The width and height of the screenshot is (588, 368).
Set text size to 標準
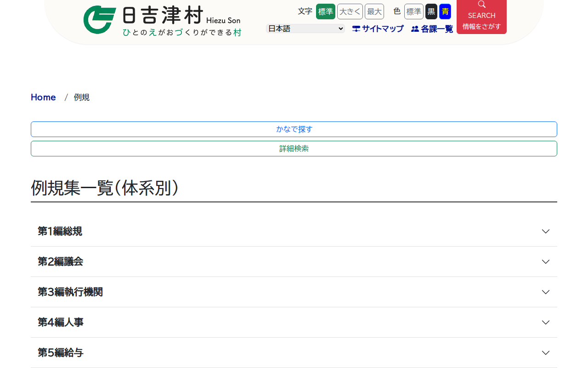326,11
